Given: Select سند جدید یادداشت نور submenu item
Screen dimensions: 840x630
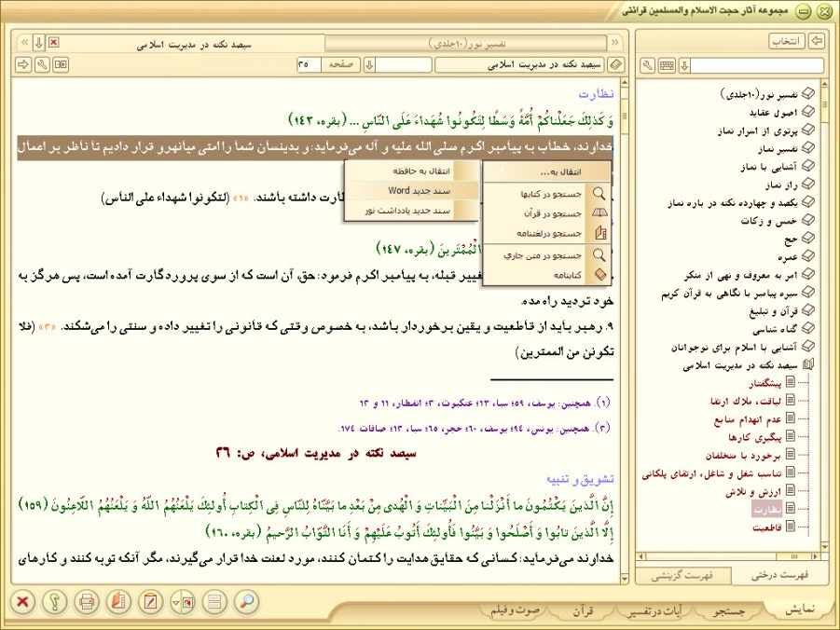Looking at the screenshot, I should (411, 211).
